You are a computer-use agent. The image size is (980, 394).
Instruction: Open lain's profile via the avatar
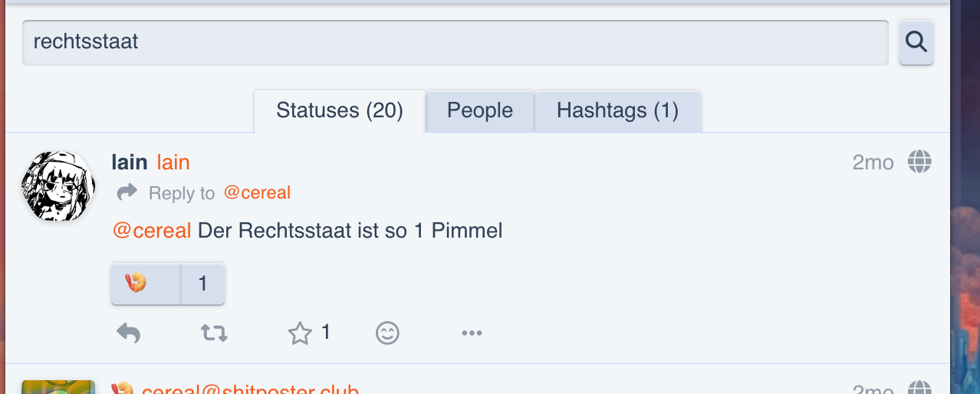click(58, 186)
